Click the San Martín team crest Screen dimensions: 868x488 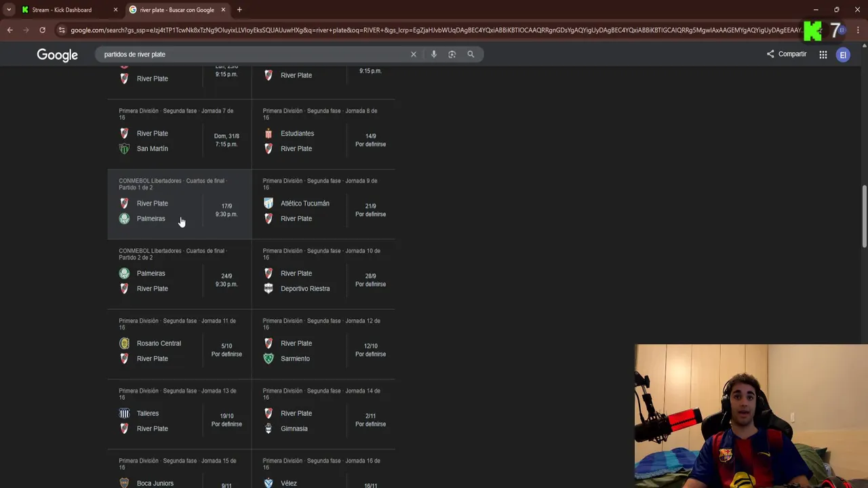(x=124, y=148)
